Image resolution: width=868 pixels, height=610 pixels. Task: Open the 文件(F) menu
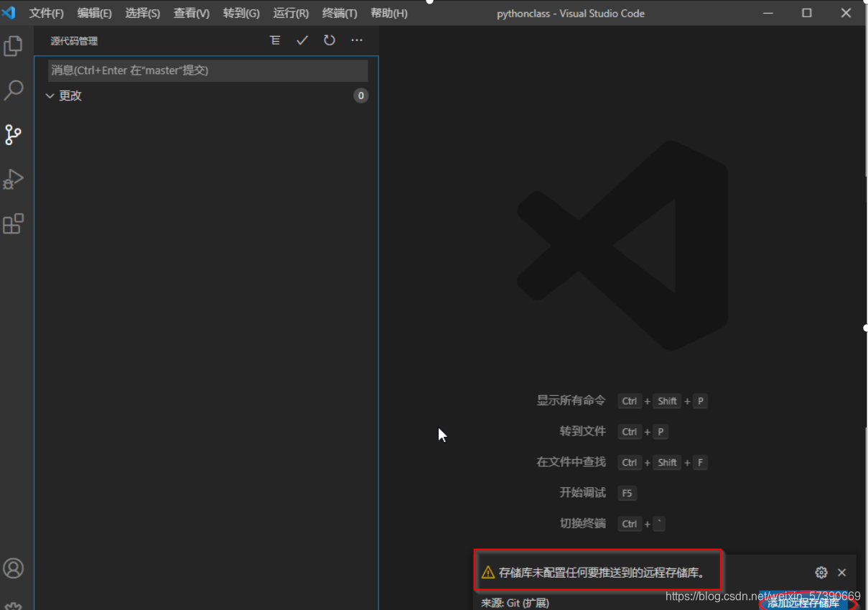pos(47,14)
